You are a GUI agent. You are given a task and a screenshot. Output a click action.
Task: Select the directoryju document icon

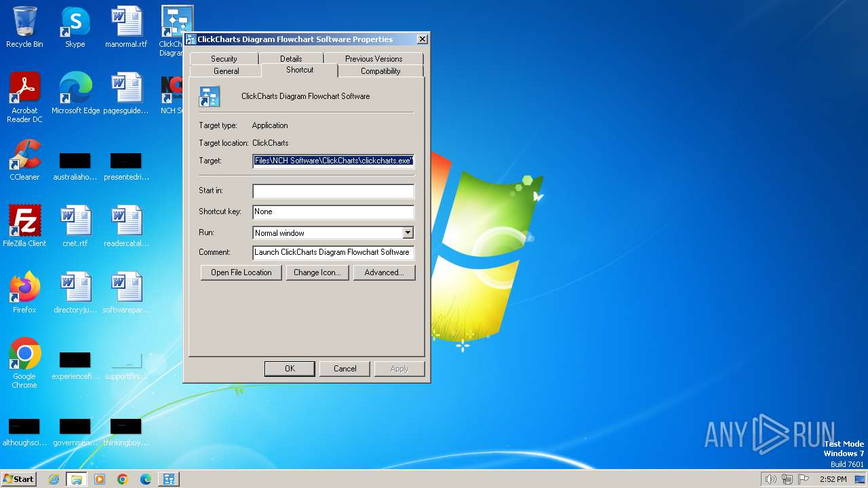click(75, 293)
